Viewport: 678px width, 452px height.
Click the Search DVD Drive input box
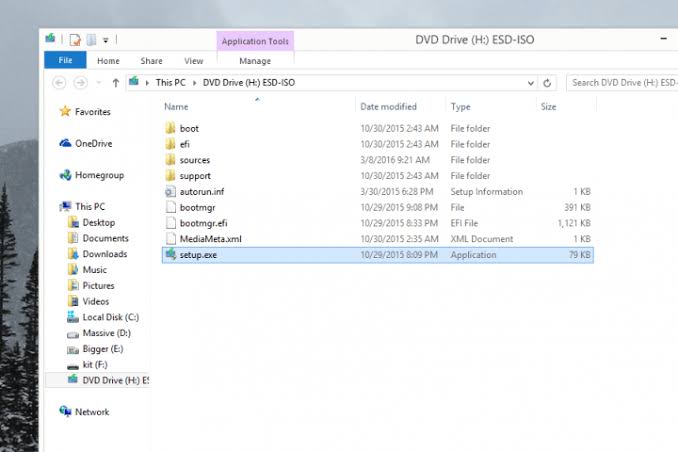click(x=623, y=83)
